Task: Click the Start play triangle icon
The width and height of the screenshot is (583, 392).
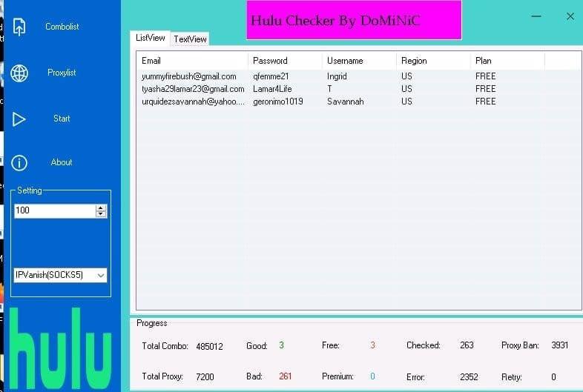Action: coord(19,119)
